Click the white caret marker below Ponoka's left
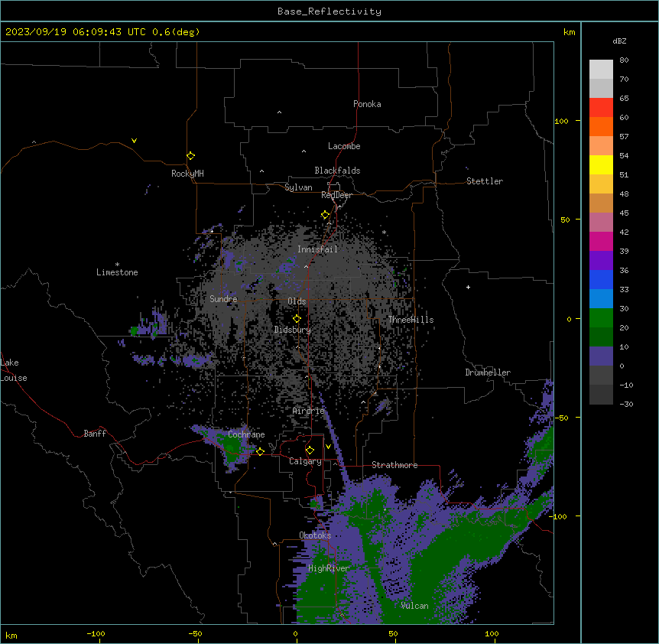The image size is (659, 644). (x=280, y=112)
